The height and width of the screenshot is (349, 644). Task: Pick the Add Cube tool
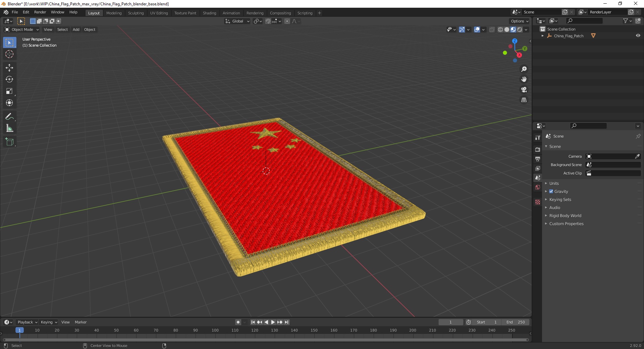(x=9, y=142)
